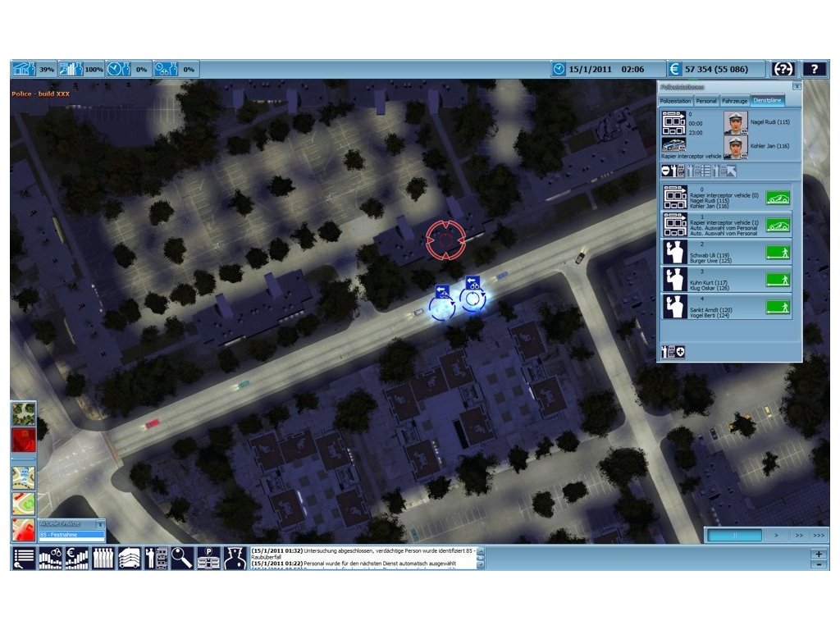Image resolution: width=840 pixels, height=630 pixels.
Task: Click the Rapier interceptor vehicle thumbnail
Action: pos(674,145)
